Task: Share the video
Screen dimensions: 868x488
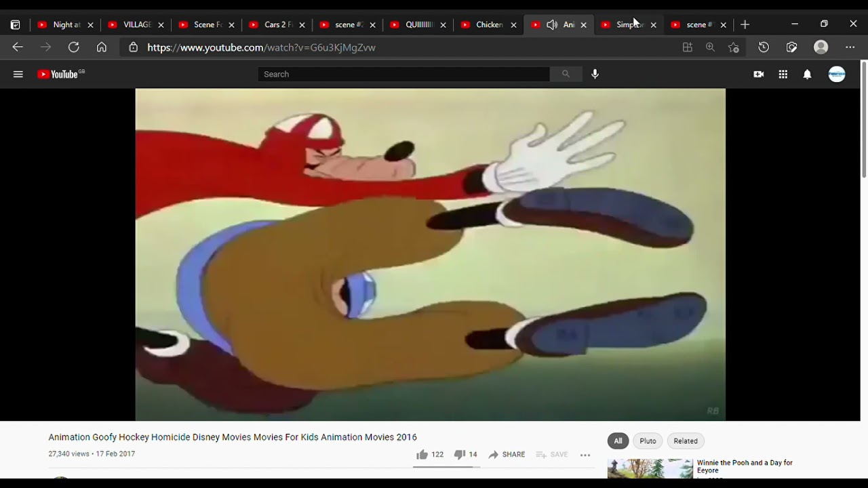Action: [x=507, y=455]
